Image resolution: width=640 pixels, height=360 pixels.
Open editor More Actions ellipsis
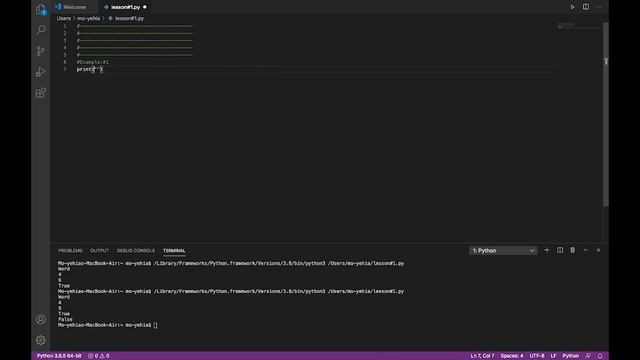tap(599, 7)
